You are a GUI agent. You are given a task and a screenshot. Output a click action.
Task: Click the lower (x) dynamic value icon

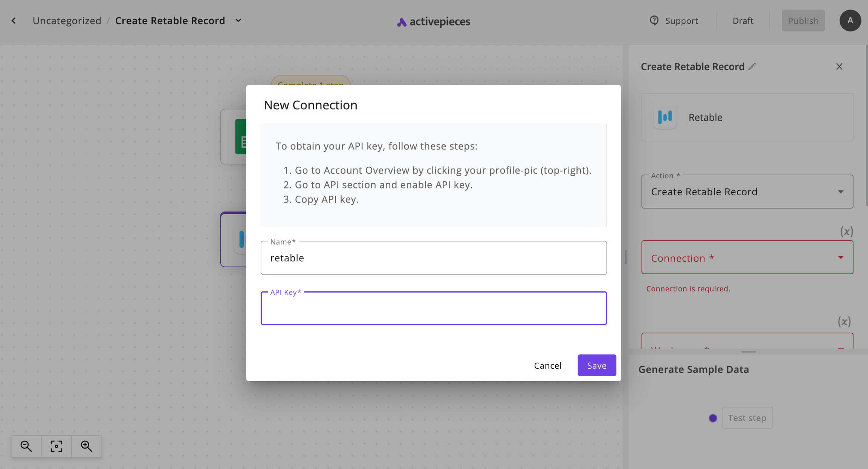pos(844,321)
